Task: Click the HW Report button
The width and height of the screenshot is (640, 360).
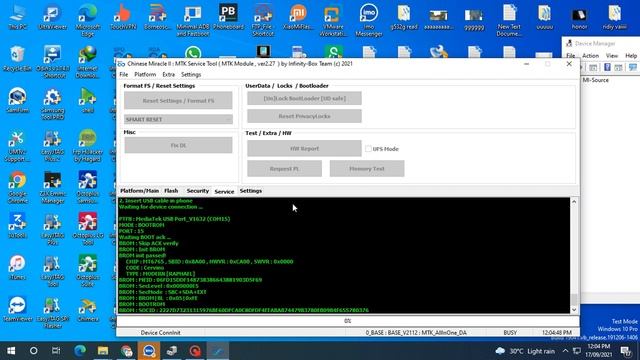Action: pyautogui.click(x=304, y=149)
